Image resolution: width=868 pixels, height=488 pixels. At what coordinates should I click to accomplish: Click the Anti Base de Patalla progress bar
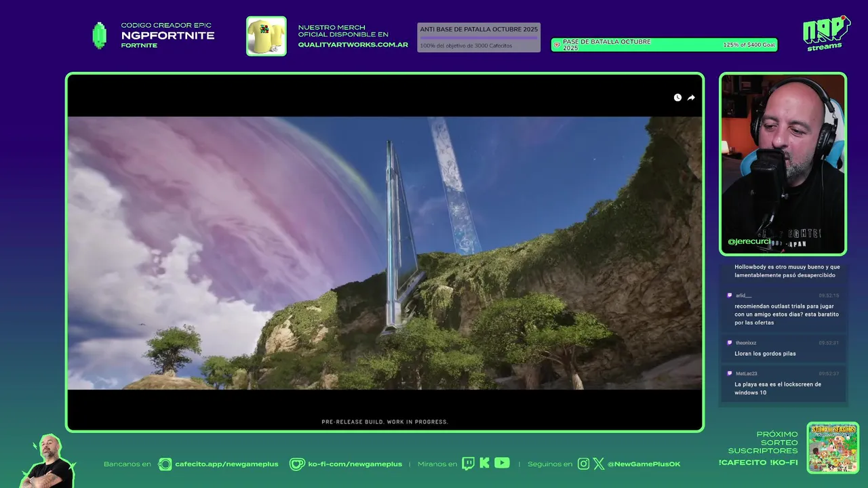click(x=479, y=37)
